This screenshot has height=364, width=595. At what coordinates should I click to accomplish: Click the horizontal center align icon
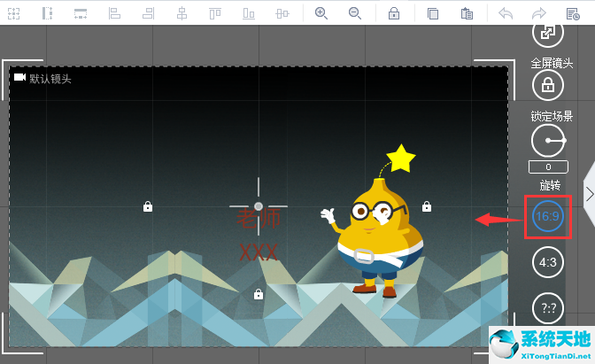(182, 13)
